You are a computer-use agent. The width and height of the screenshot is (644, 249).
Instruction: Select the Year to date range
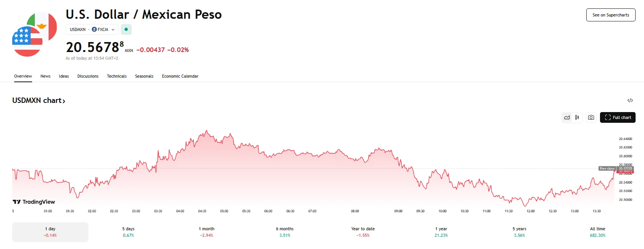coord(363,232)
